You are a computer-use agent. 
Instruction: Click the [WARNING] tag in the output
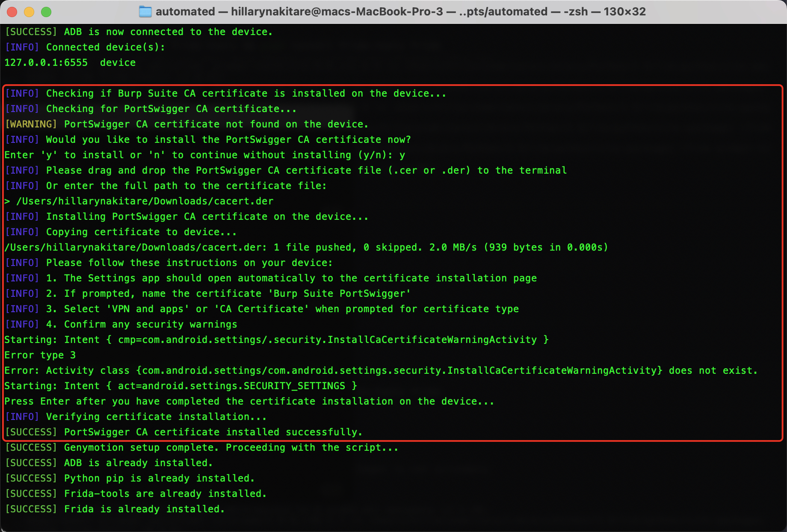coord(31,124)
